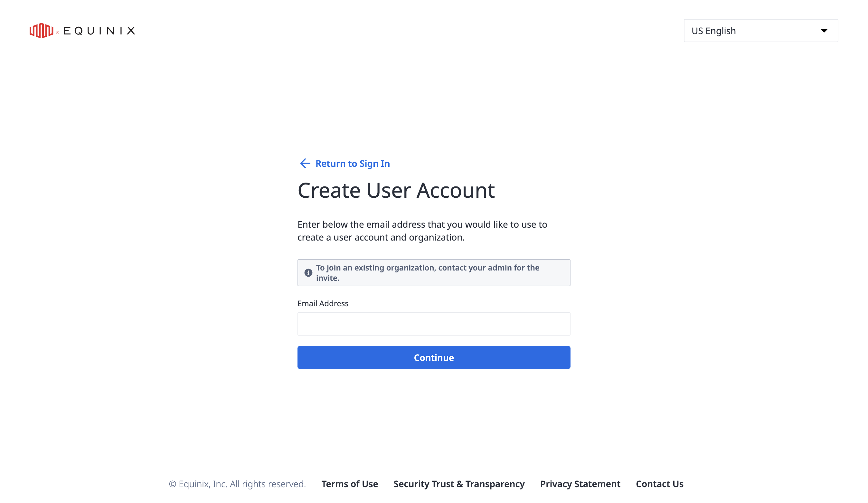Click the Email Address field label
This screenshot has width=868, height=503.
pyautogui.click(x=323, y=304)
